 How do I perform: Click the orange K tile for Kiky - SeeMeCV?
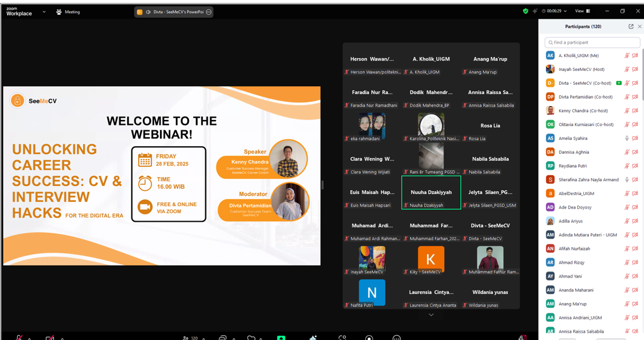point(431,259)
